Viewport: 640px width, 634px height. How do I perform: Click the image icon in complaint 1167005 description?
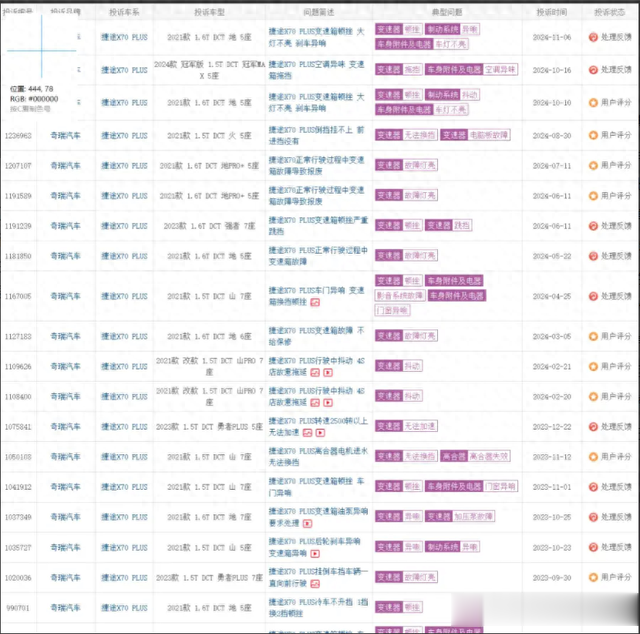[315, 303]
